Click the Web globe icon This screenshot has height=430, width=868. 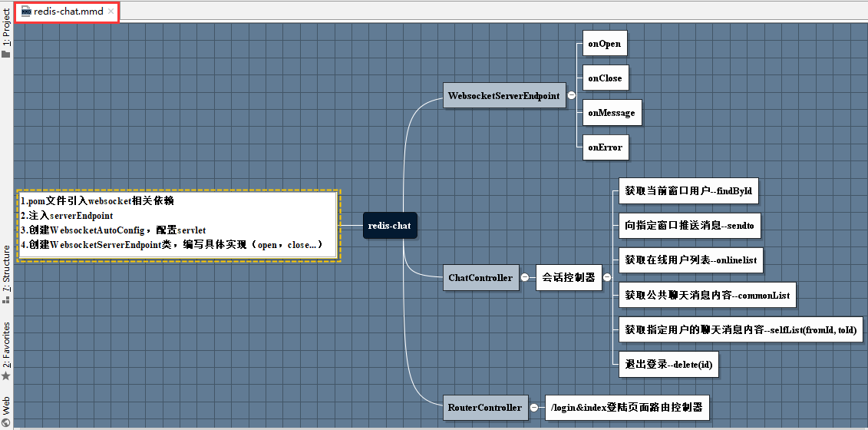click(6, 422)
